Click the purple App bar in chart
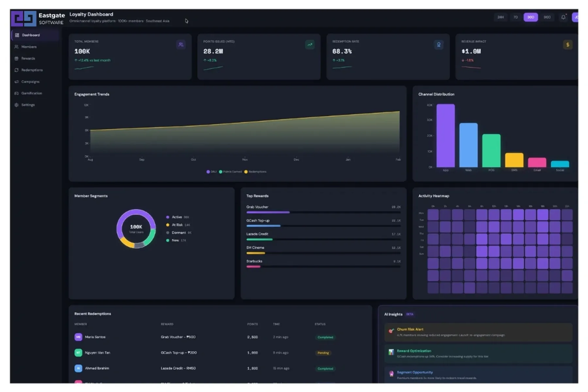The height and width of the screenshot is (392, 588). click(446, 136)
